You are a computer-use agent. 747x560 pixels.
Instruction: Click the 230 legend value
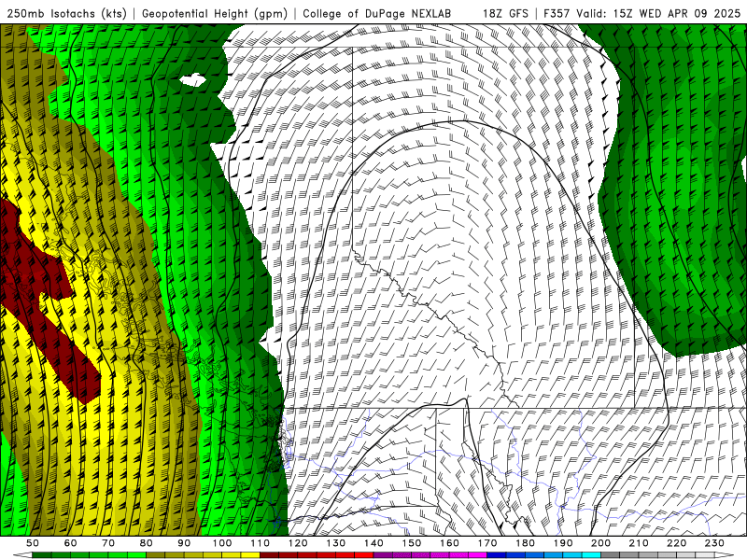[714, 543]
